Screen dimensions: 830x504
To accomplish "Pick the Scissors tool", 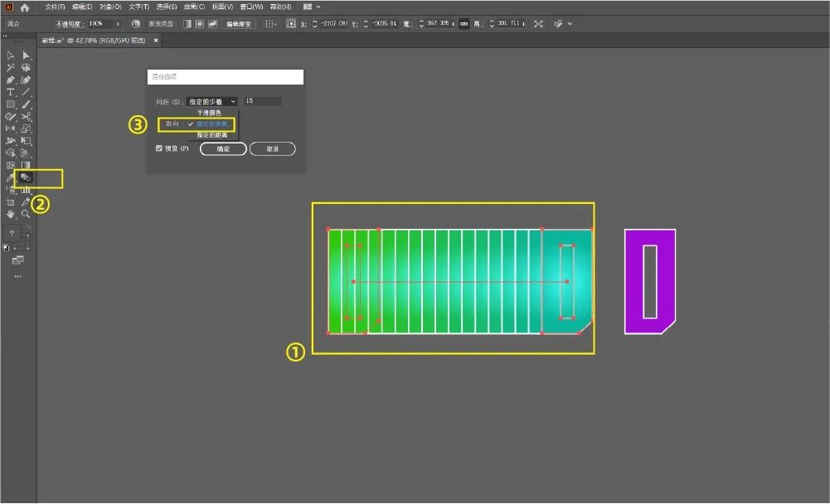I will [27, 117].
